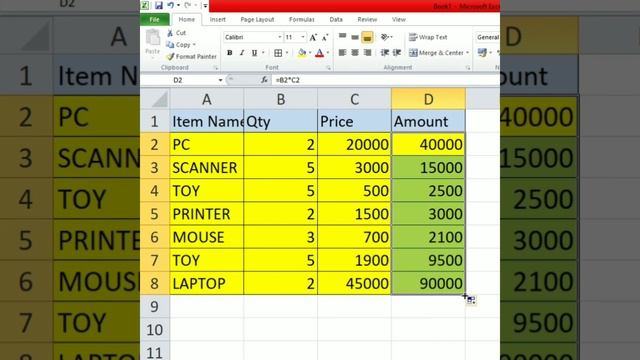Click the formula bar with =B2*C2
Image resolution: width=640 pixels, height=360 pixels.
(x=385, y=80)
